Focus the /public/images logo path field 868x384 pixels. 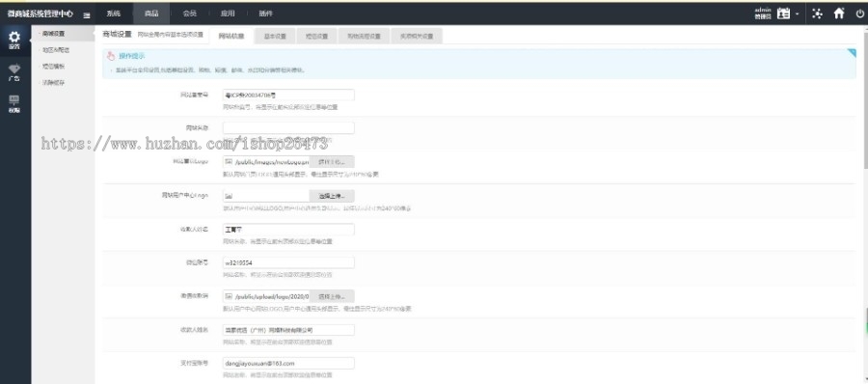[x=266, y=162]
